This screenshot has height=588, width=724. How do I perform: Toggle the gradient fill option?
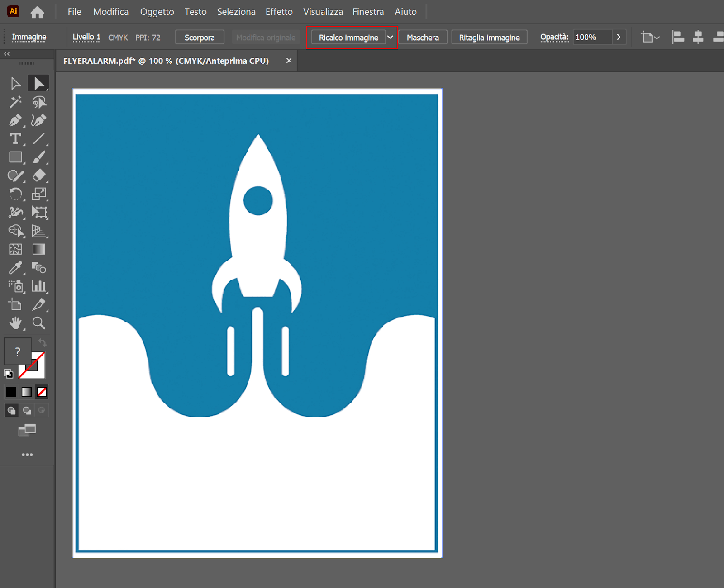(x=26, y=391)
